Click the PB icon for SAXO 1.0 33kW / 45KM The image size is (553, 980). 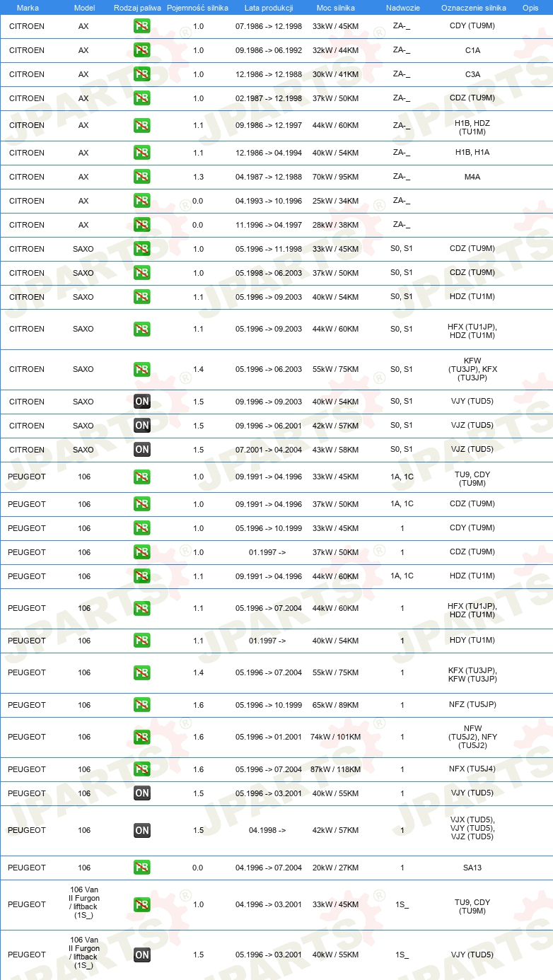tap(142, 249)
